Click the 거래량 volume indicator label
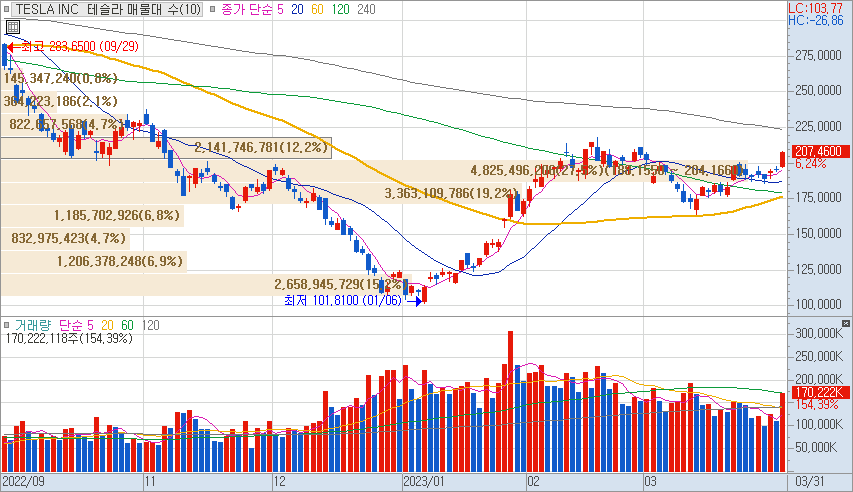The height and width of the screenshot is (492, 853). (x=33, y=325)
